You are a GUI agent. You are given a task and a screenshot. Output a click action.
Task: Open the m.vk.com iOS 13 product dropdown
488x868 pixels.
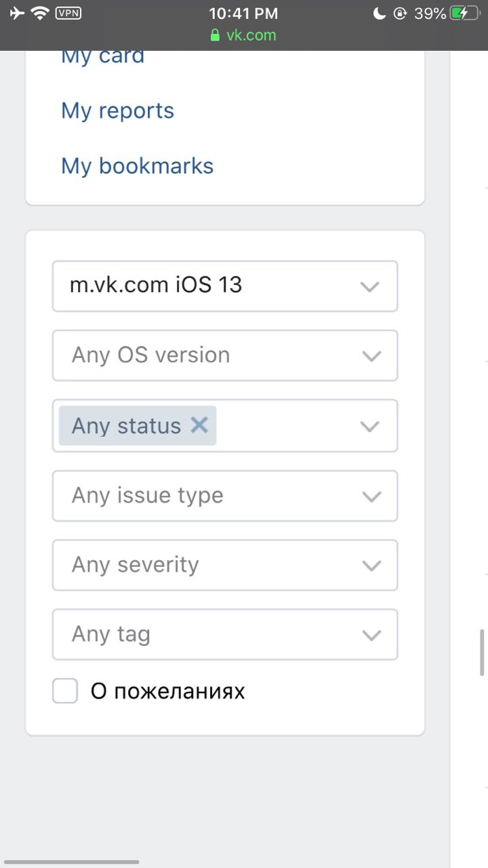tap(225, 286)
